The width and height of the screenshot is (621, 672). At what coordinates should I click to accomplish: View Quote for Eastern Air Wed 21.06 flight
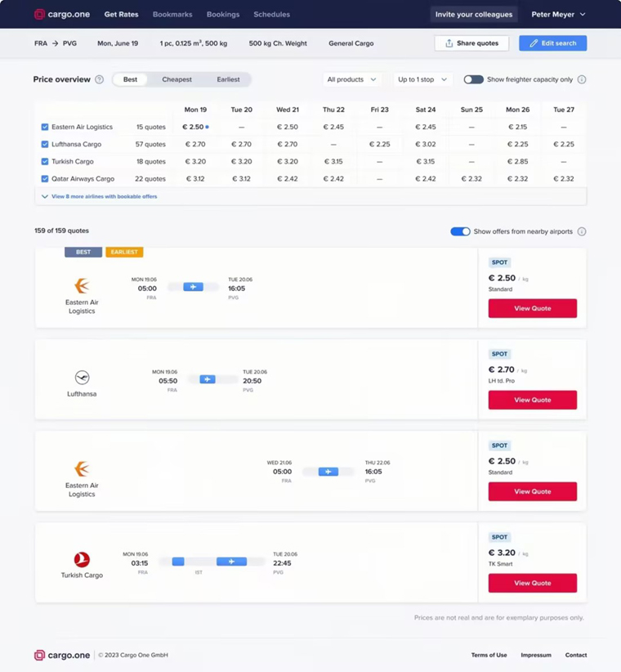pyautogui.click(x=533, y=491)
